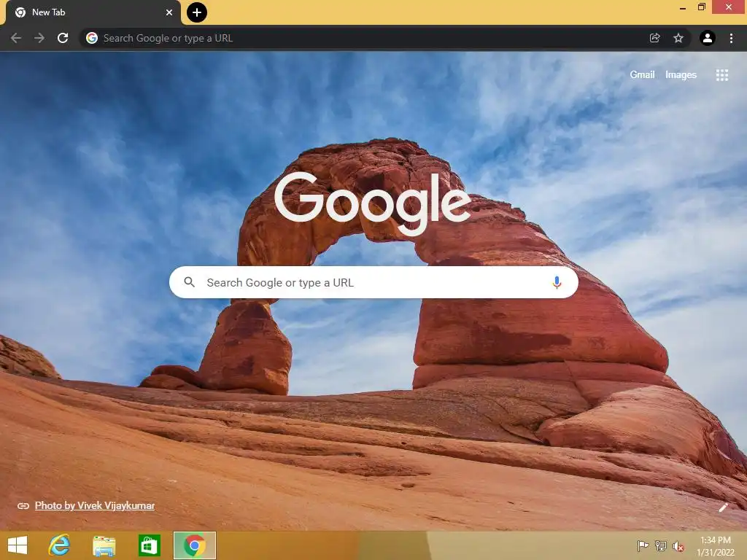The image size is (747, 560).
Task: Open Photo by Vivek Vijaykumar link
Action: pyautogui.click(x=95, y=506)
